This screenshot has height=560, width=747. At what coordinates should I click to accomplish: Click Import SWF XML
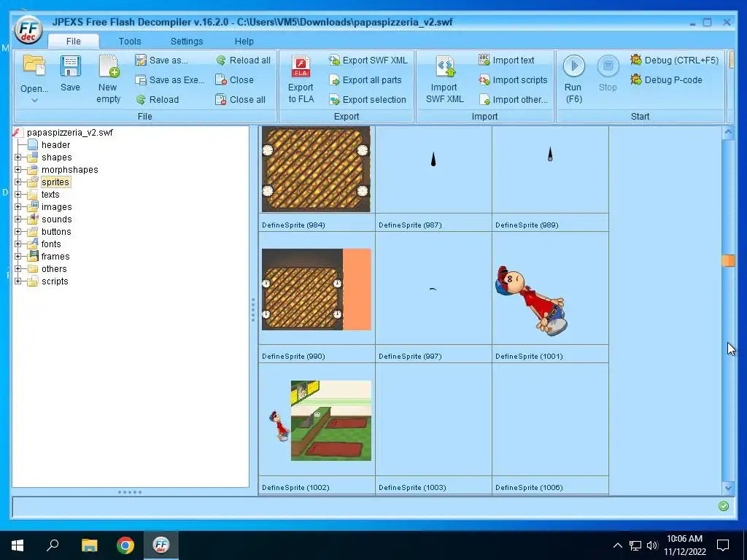444,79
